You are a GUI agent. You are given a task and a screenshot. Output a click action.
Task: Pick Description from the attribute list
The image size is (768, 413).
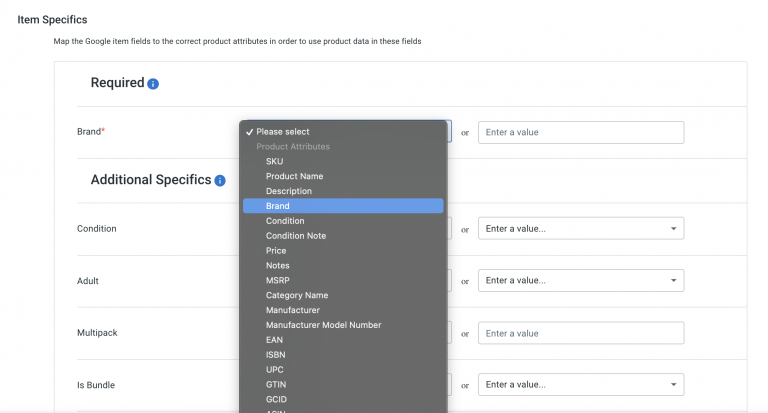point(289,191)
